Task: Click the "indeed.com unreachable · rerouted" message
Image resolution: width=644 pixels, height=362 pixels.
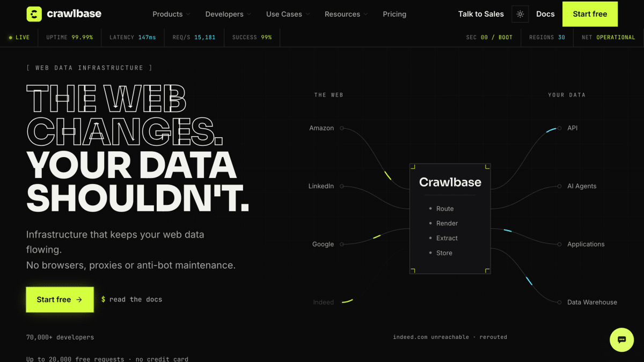Action: pos(450,337)
